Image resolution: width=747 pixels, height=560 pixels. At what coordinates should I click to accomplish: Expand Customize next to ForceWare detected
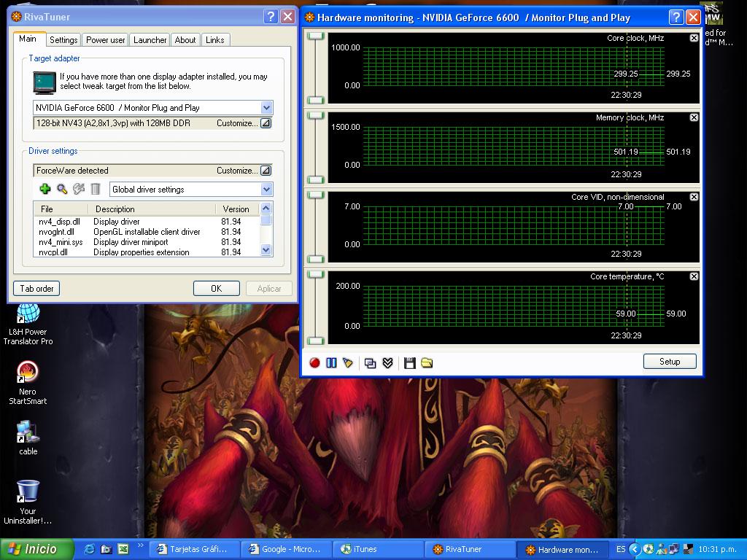tap(266, 171)
